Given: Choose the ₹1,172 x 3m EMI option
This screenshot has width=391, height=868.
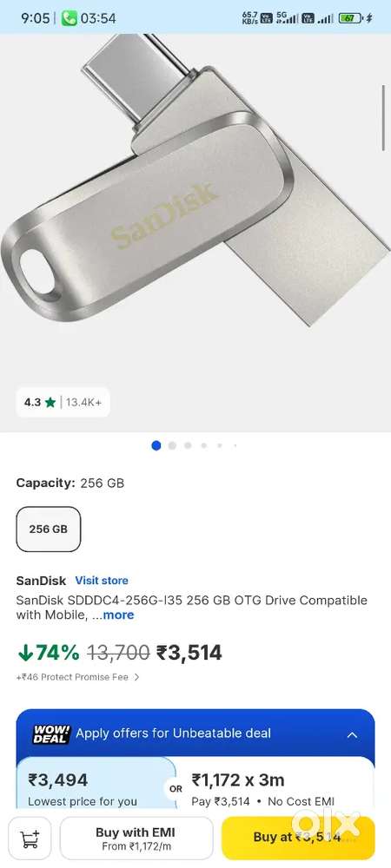Looking at the screenshot, I should pyautogui.click(x=277, y=786).
